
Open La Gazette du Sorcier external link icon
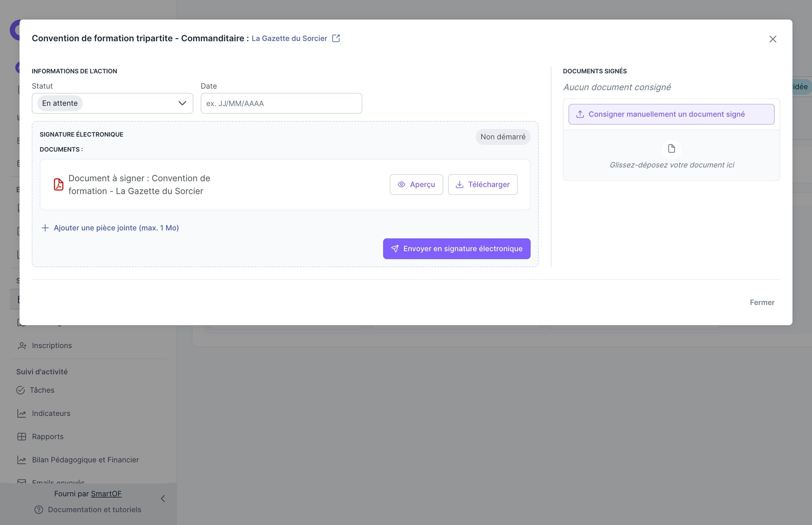[x=336, y=38]
